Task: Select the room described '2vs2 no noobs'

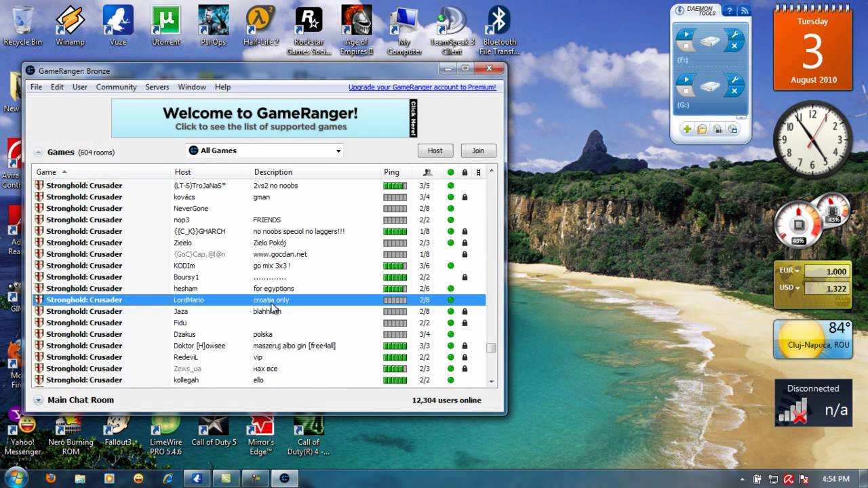Action: coord(259,186)
